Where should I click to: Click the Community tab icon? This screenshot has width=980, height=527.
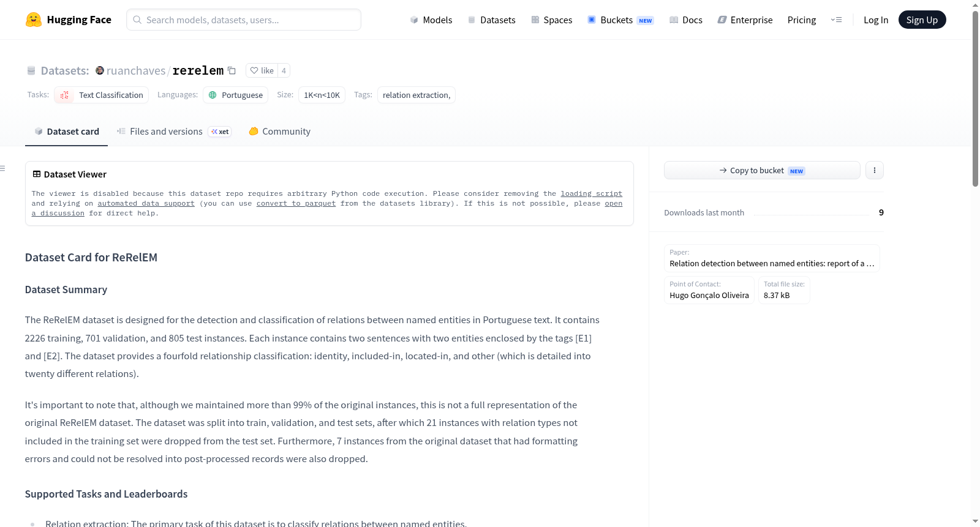[254, 131]
